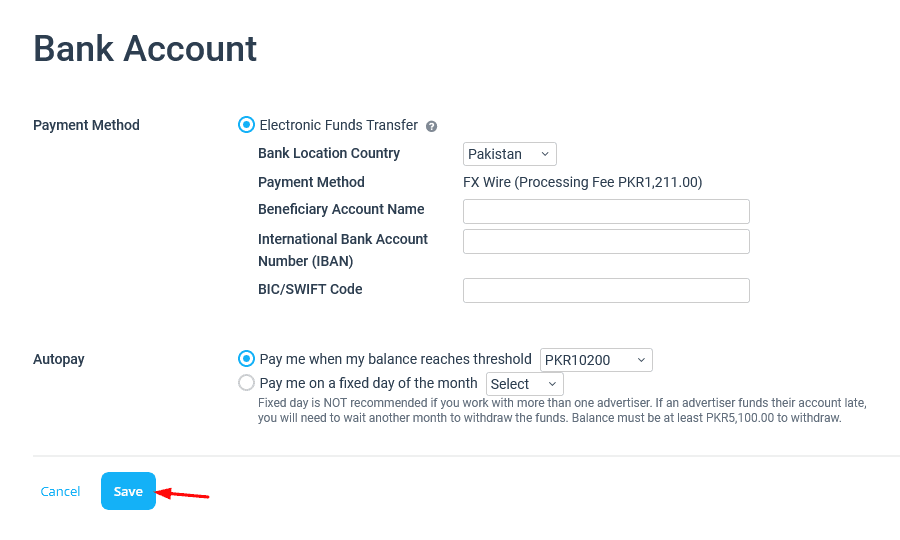
Task: Click the Bank Account page heading
Action: 145,48
